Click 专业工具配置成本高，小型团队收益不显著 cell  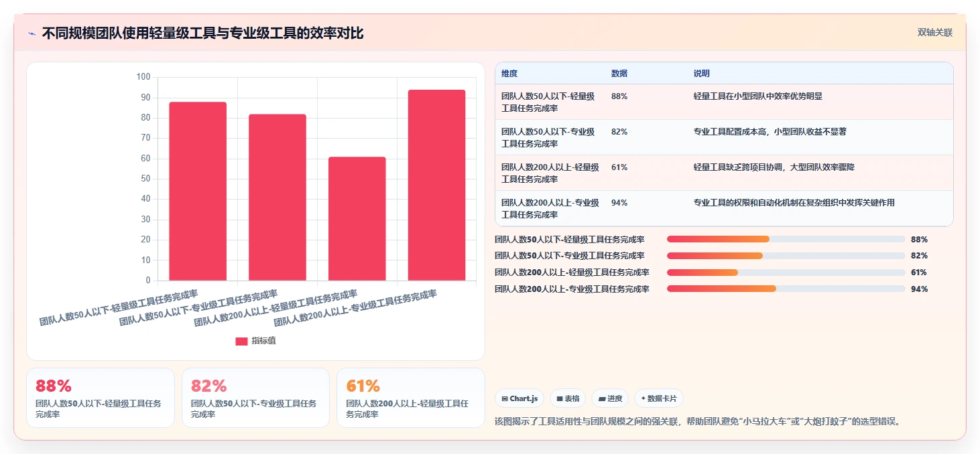(770, 132)
